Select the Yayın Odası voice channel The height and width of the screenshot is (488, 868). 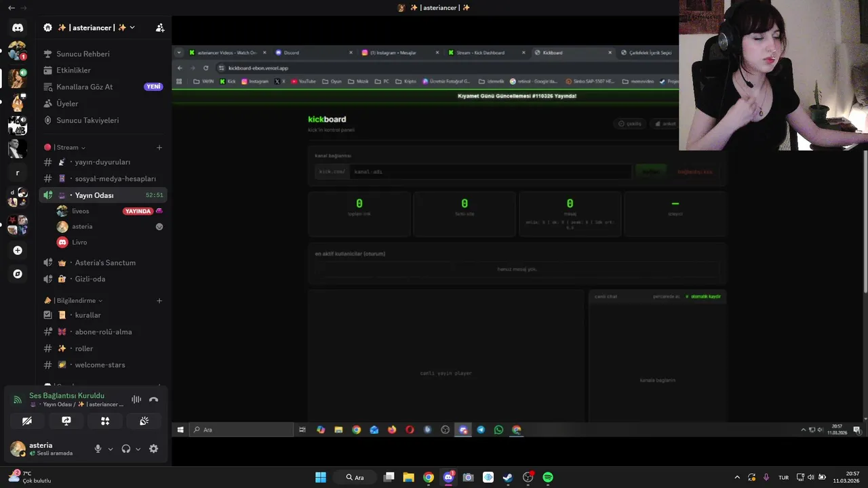tap(102, 195)
